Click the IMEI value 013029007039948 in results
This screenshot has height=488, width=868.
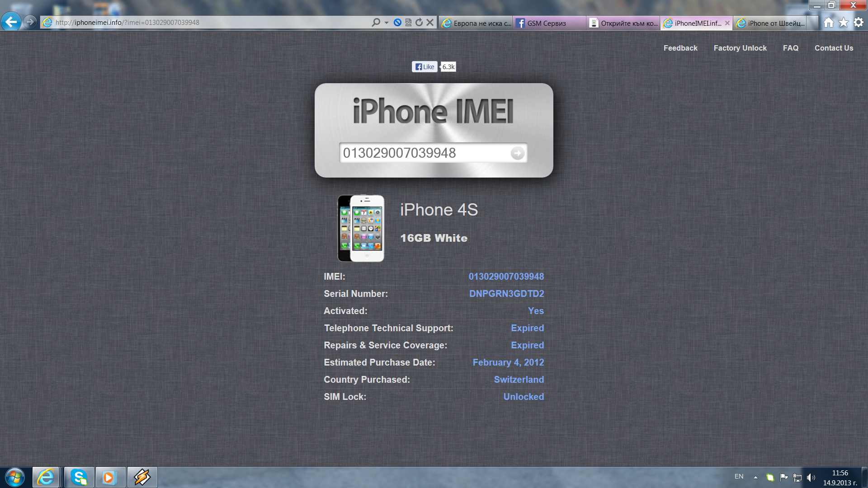tap(506, 277)
